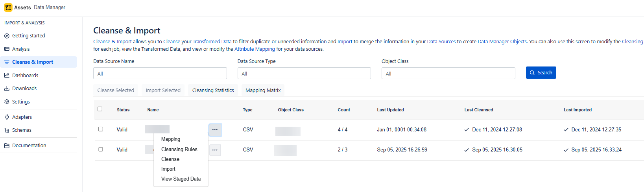Click the Downloads icon in sidebar

click(7, 89)
